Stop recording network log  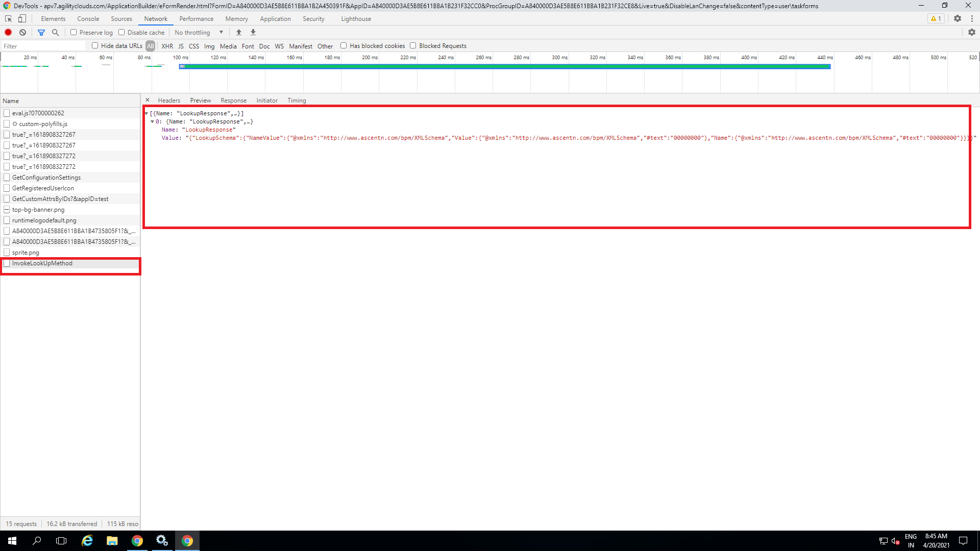click(x=8, y=32)
